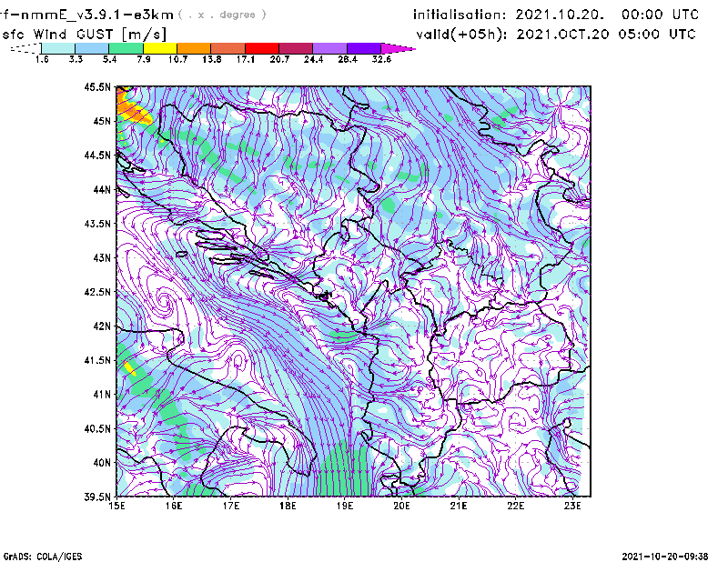Click the legend value 17.1
This screenshot has height=562, width=728.
click(246, 59)
